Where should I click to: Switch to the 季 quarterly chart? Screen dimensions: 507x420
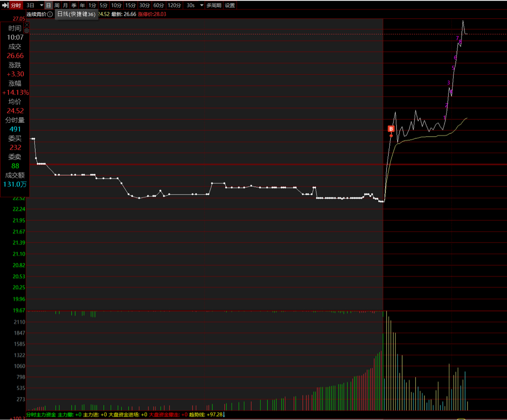[74, 5]
